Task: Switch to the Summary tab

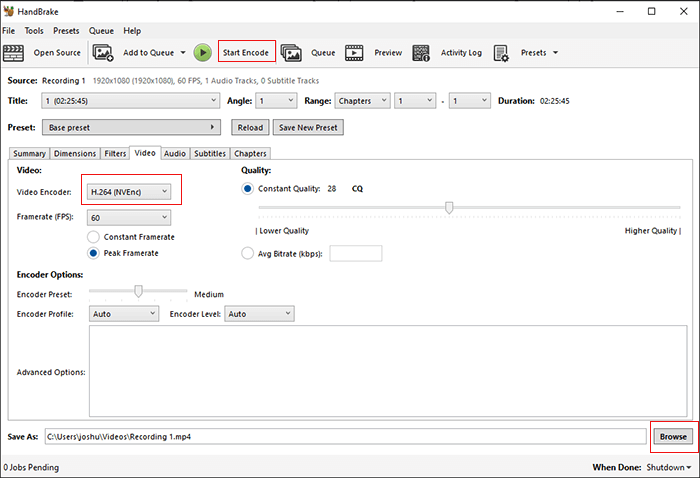Action: click(x=29, y=154)
